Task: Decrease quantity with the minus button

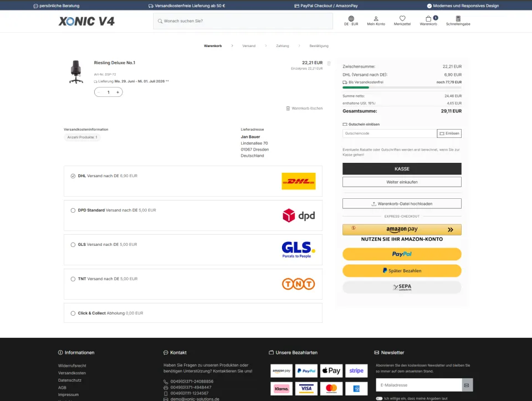Action: pyautogui.click(x=99, y=92)
